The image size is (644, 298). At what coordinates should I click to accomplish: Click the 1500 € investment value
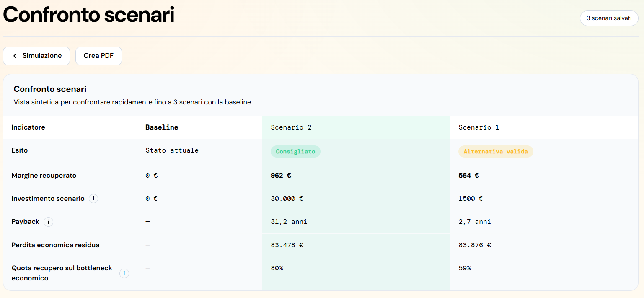(x=471, y=199)
